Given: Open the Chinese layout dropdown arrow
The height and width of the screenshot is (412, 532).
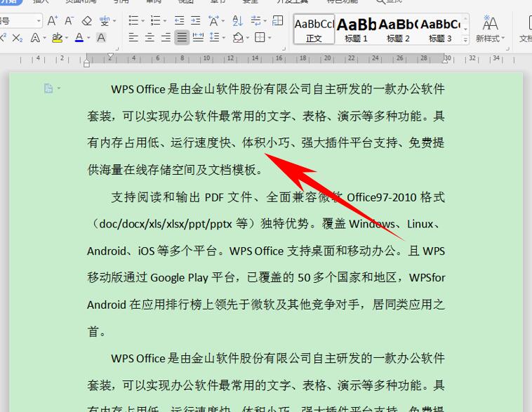Looking at the screenshot, I should click(223, 21).
